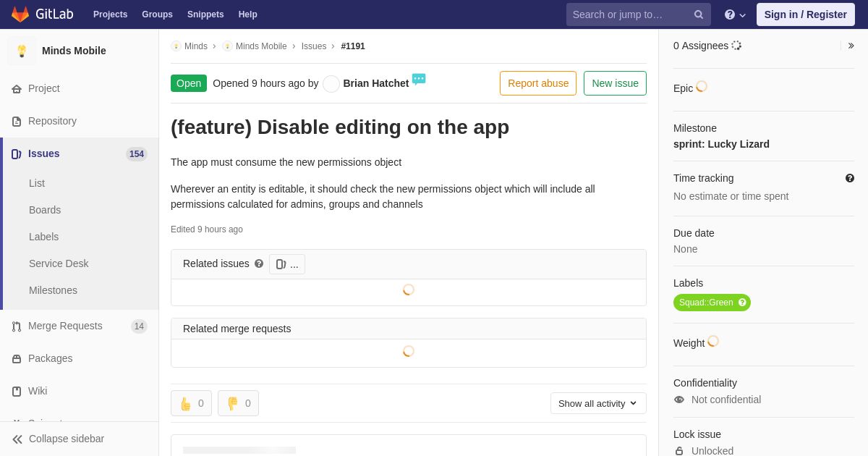The image size is (868, 456).
Task: Click Brian Hatchet author link
Action: tap(375, 83)
